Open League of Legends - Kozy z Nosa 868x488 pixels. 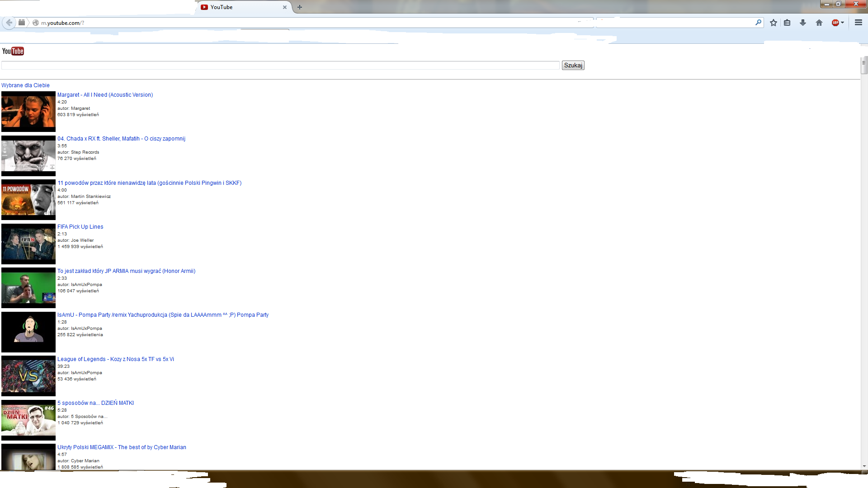(115, 359)
